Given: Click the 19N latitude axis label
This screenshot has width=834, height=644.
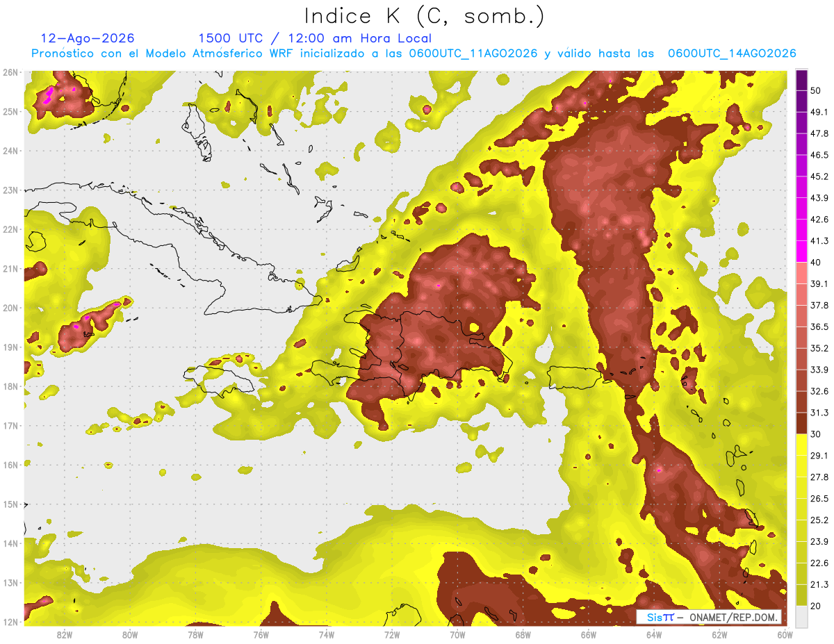Looking at the screenshot, I should click(10, 347).
